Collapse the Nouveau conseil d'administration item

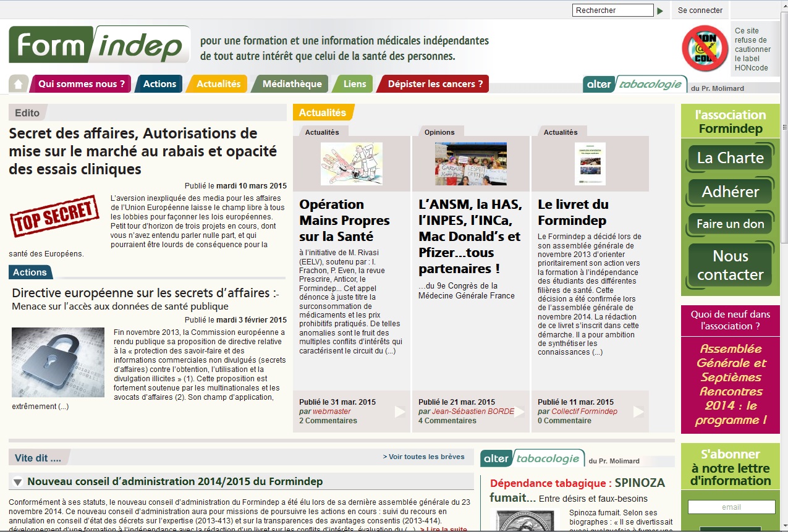18,482
